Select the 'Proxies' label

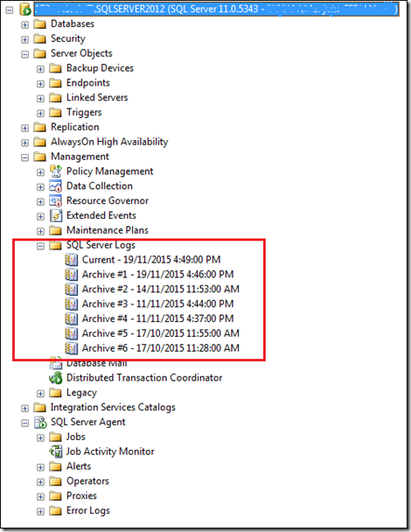(x=81, y=496)
